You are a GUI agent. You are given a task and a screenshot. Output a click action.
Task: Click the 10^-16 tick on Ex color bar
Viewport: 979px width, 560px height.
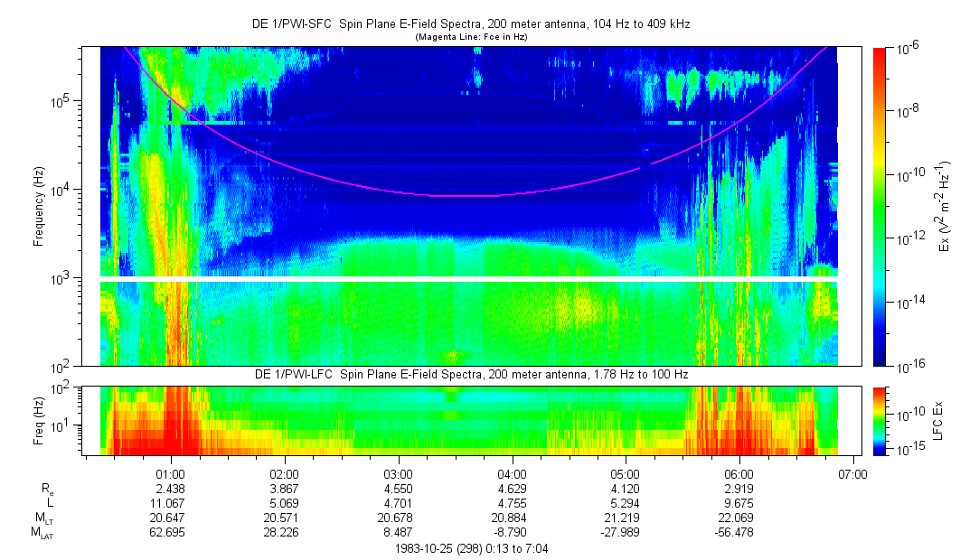click(x=908, y=366)
